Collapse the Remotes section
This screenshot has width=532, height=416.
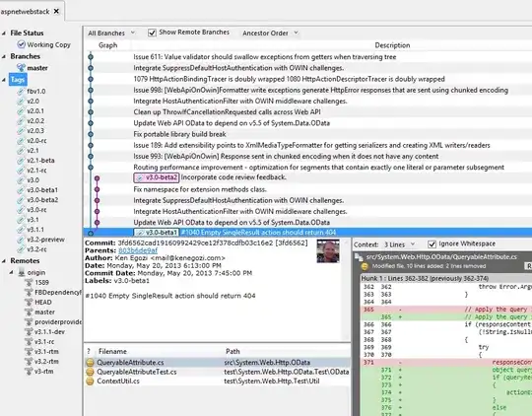pyautogui.click(x=4, y=261)
